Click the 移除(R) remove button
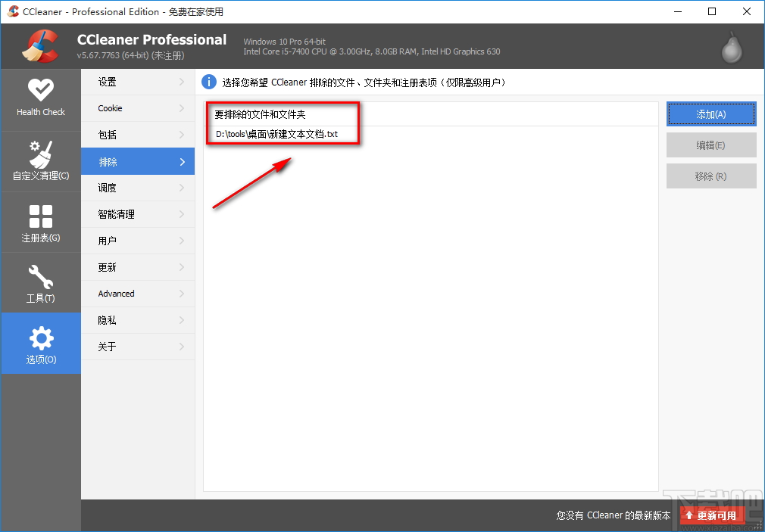This screenshot has width=765, height=532. (x=711, y=176)
